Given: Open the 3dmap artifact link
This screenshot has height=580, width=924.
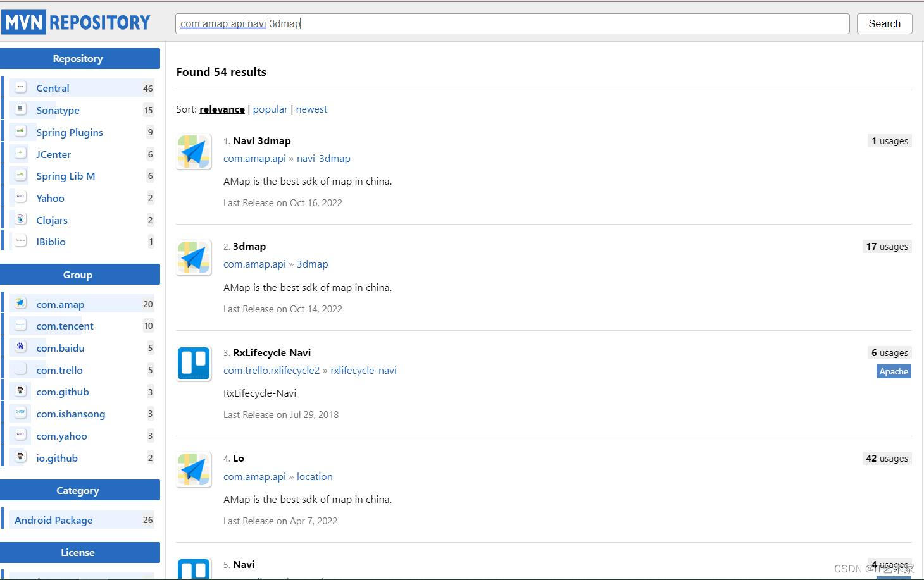Looking at the screenshot, I should coord(313,264).
